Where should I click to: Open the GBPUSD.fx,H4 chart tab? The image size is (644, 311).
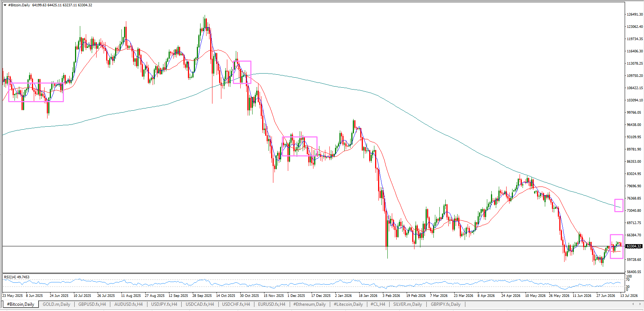pyautogui.click(x=92, y=304)
